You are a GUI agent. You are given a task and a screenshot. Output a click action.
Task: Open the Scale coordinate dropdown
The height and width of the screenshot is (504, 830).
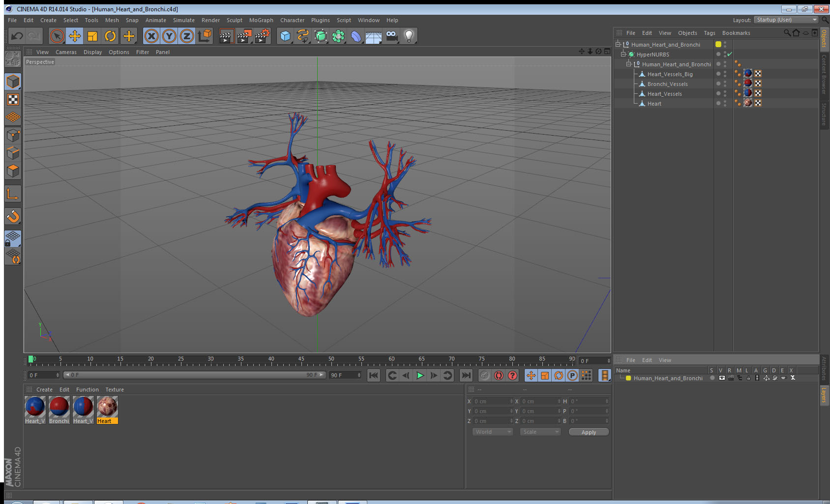tap(540, 432)
